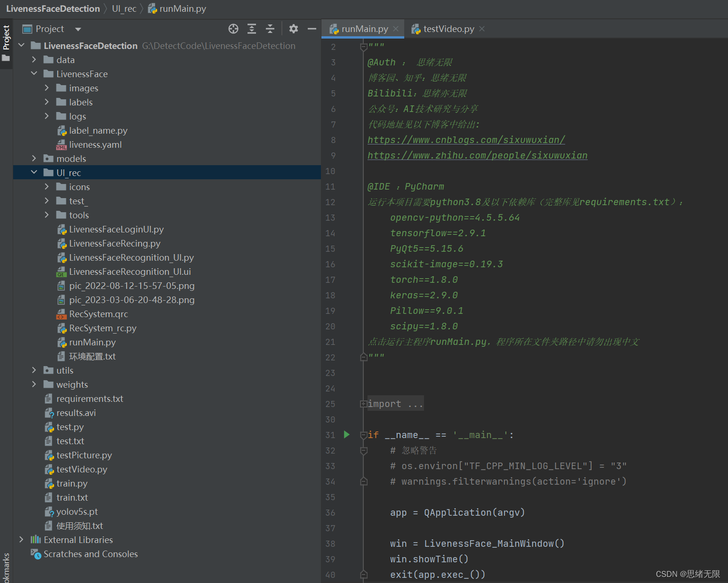Select the runMain.py editor tab
Screen dimensions: 728x583
click(365, 29)
